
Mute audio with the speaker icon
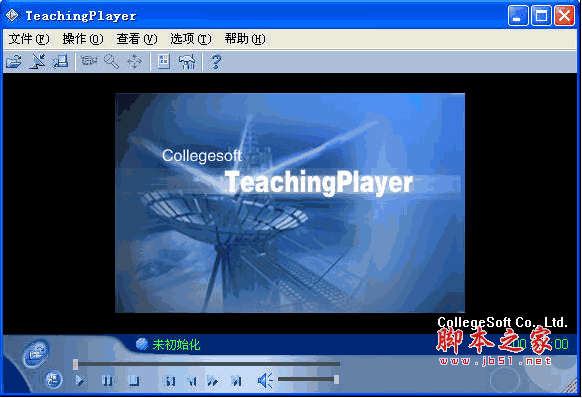click(x=265, y=381)
